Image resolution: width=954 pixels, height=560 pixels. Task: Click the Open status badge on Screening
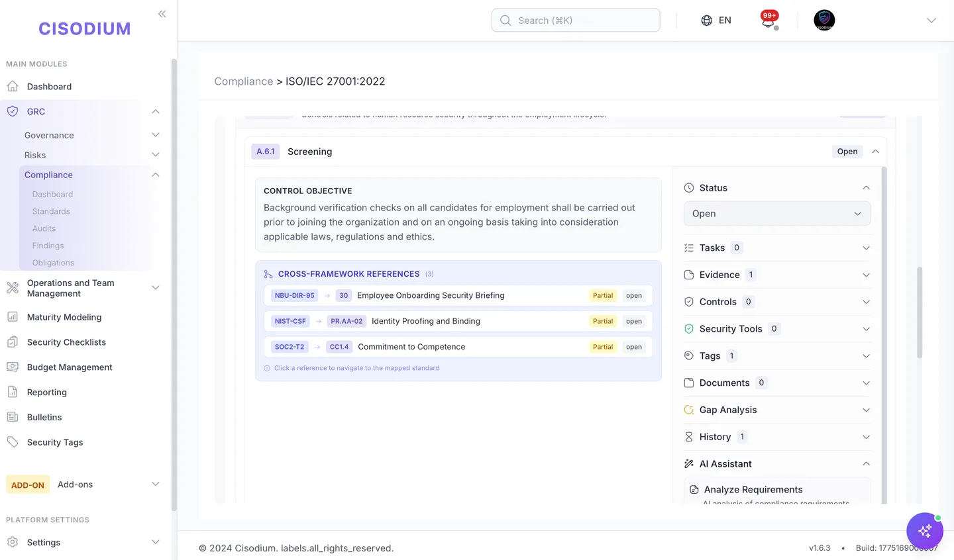(847, 152)
